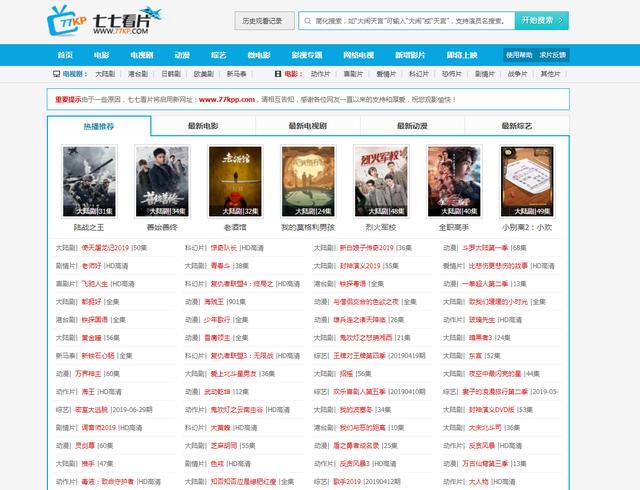Open the 一拳超人第二季 link
The image size is (640, 490).
tap(485, 283)
